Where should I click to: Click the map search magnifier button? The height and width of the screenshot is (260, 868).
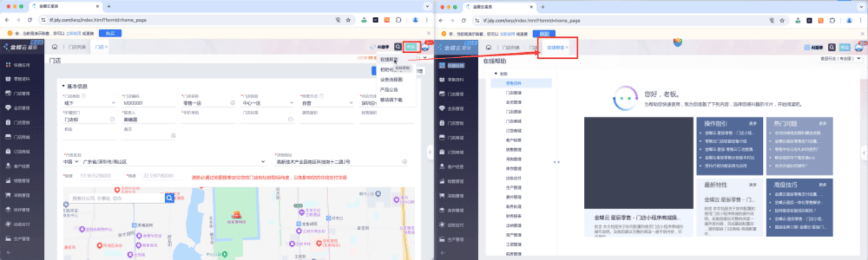(170, 198)
